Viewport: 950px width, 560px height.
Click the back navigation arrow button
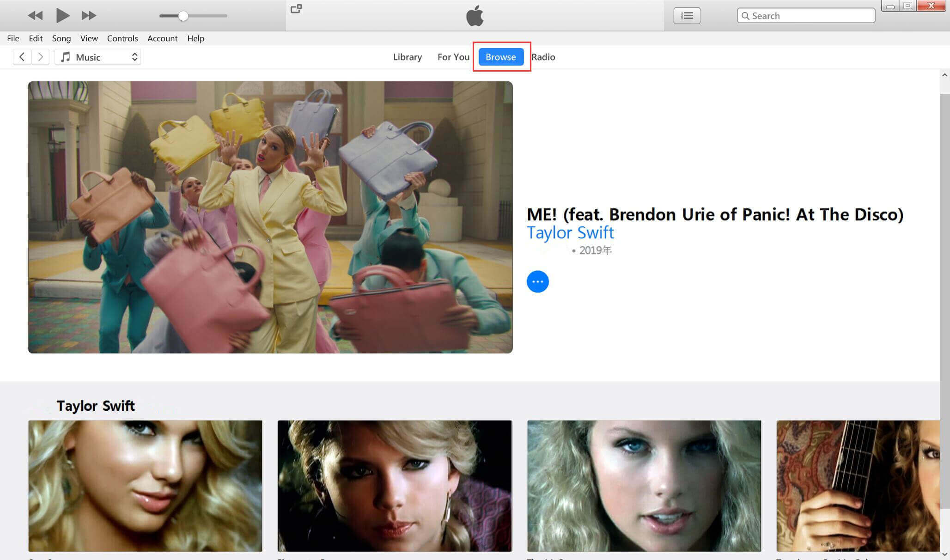[x=22, y=57]
